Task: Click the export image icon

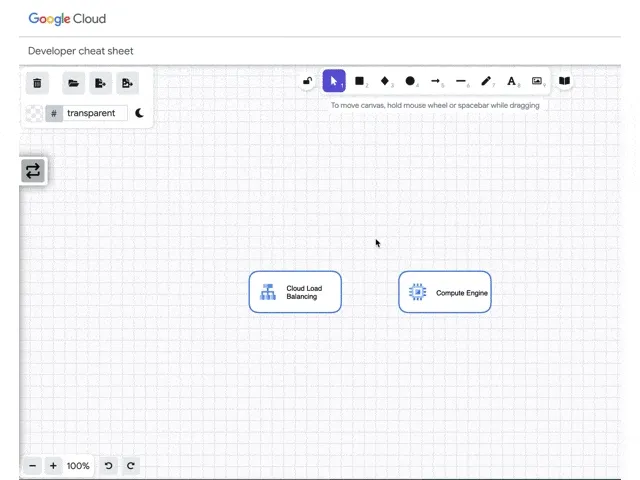Action: click(127, 83)
